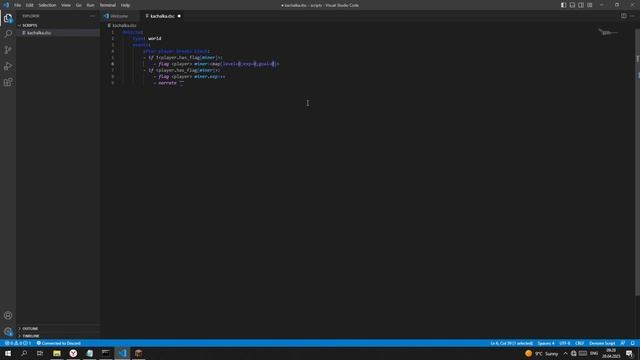The width and height of the screenshot is (640, 360).
Task: Open the Search view in activity bar
Action: (8, 34)
